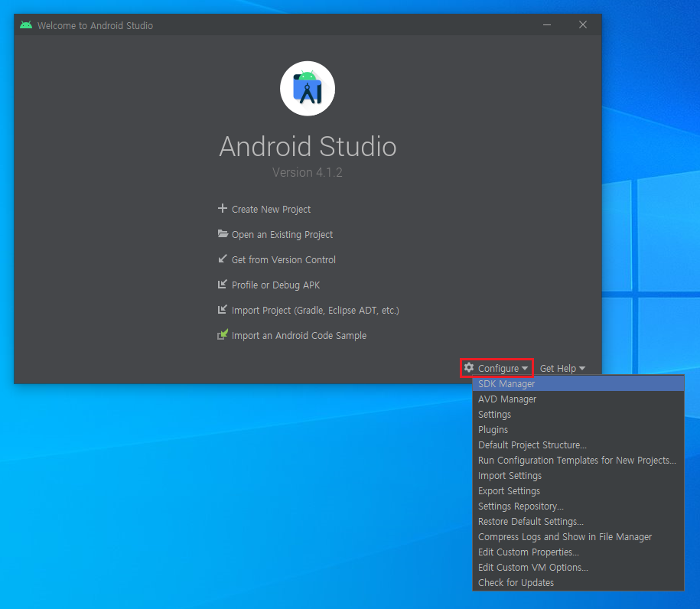
Task: Click the arrow icon beside Get from Version Control
Action: (x=223, y=259)
